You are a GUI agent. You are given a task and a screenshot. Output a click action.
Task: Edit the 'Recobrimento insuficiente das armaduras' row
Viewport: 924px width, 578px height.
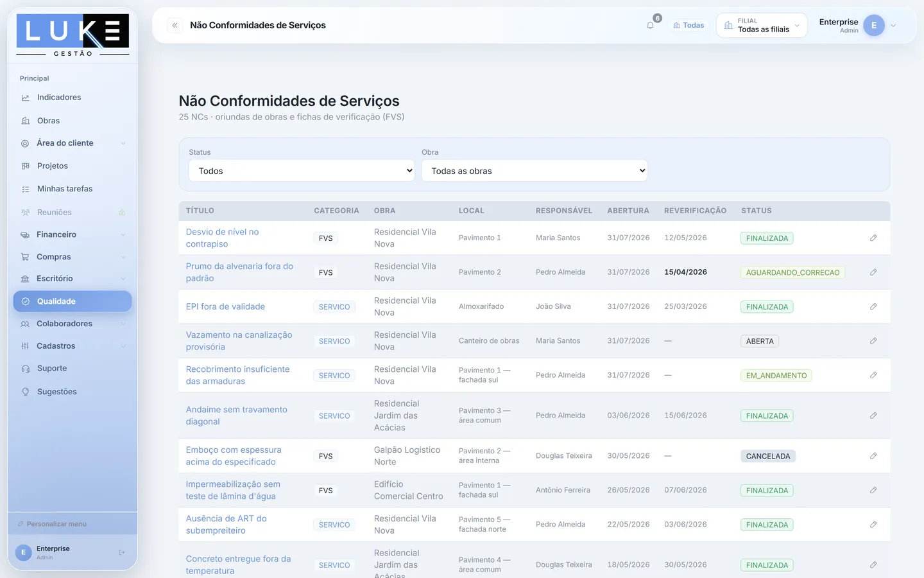coord(873,375)
